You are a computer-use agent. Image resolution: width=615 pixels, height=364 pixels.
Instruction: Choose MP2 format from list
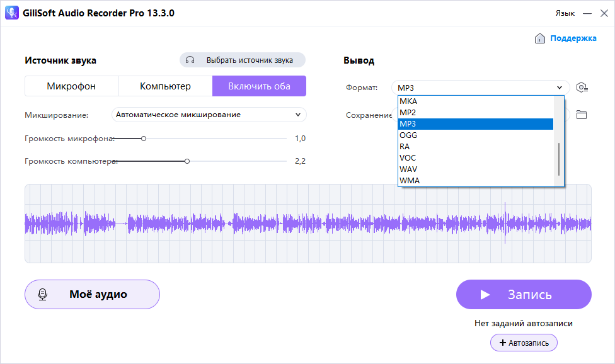476,113
